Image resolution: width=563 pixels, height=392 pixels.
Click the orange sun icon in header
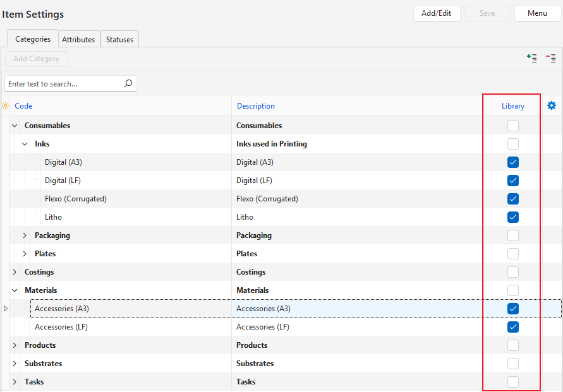(6, 106)
